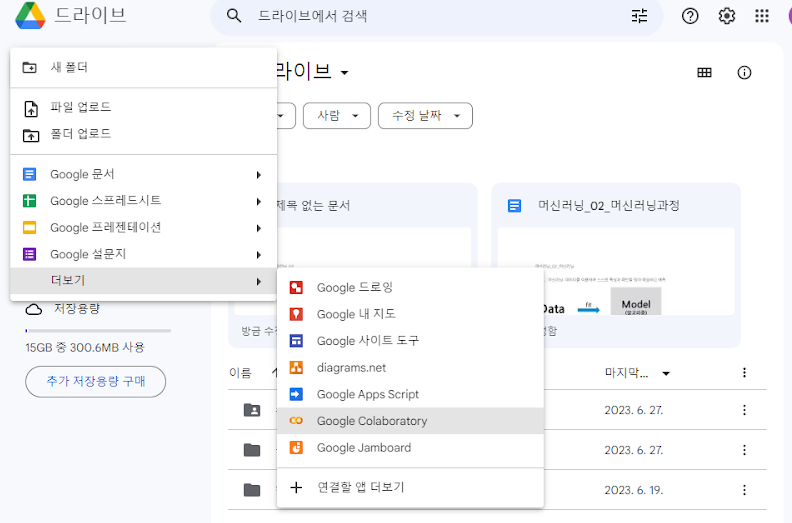Click the storage usage progress bar
The image size is (792, 523).
(98, 330)
